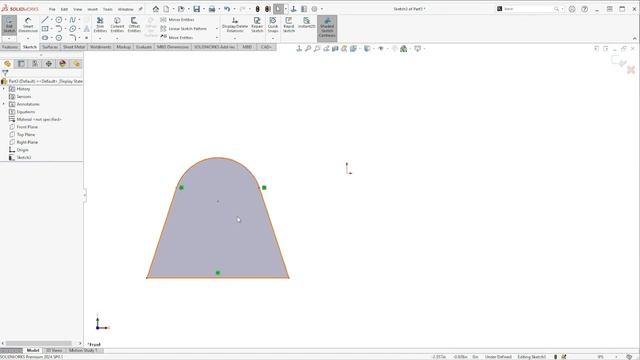Click the Exit Sketch button
Image resolution: width=640 pixels, height=360 pixels.
coord(9,25)
